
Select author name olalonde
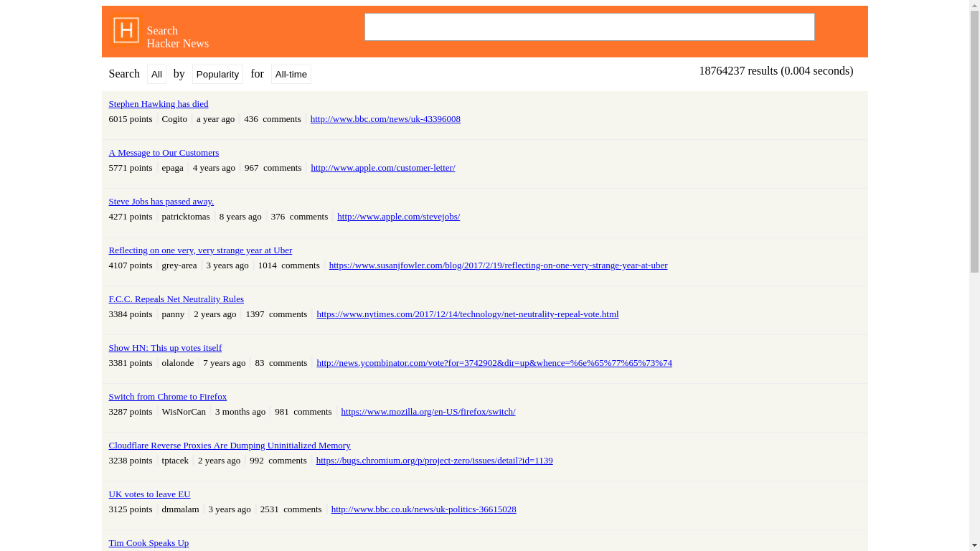pos(178,363)
